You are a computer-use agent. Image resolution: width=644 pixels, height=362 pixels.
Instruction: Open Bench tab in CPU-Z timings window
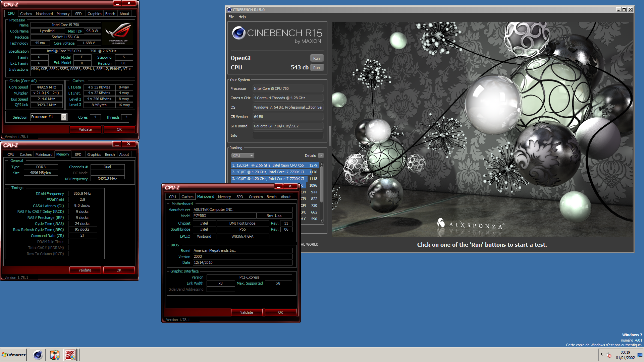coord(110,155)
